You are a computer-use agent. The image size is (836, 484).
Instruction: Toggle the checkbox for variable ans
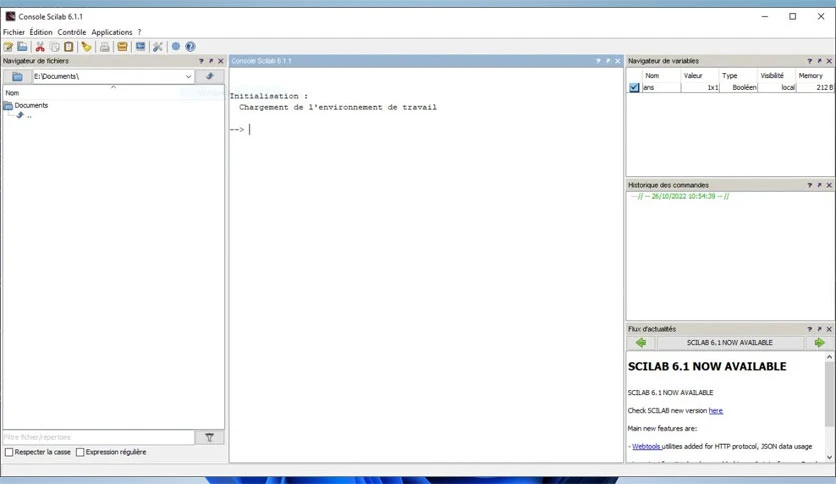coord(634,87)
